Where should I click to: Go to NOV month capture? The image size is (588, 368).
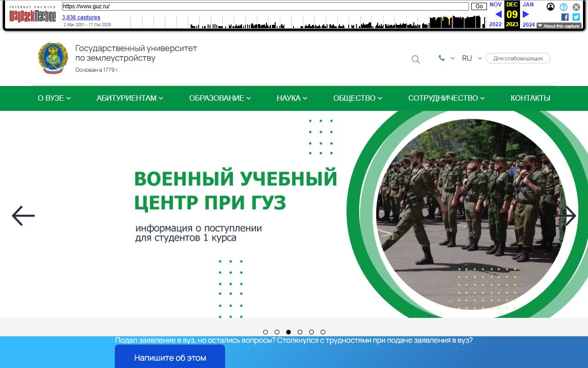tap(496, 5)
